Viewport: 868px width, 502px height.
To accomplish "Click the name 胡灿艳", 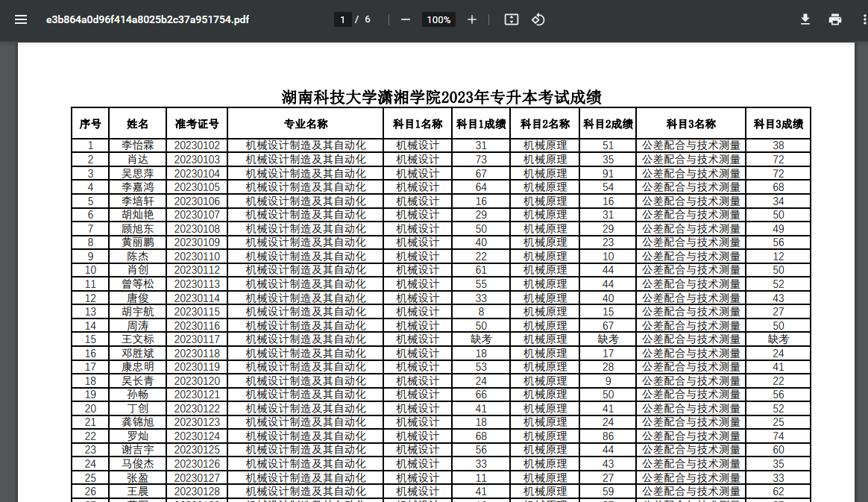I will tap(138, 215).
